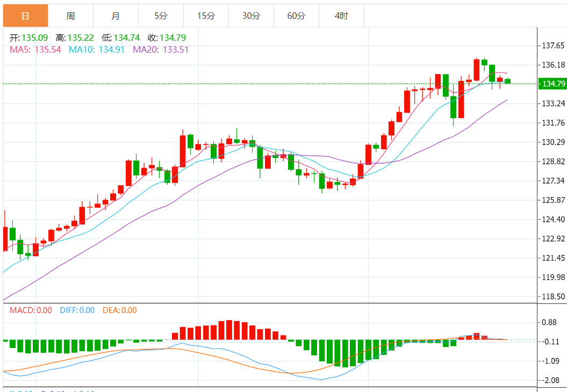The width and height of the screenshot is (567, 392).
Task: Click the 128.82 price axis label
Action: 553,162
